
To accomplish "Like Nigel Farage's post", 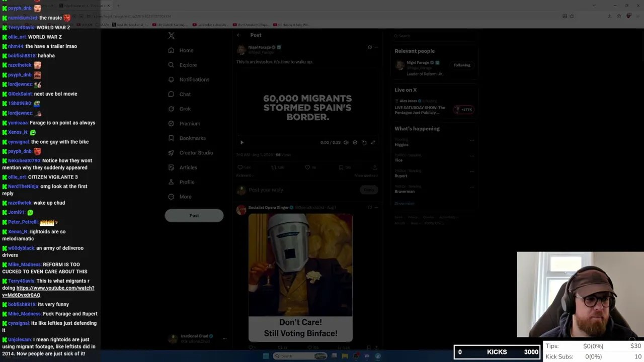I will point(307,167).
